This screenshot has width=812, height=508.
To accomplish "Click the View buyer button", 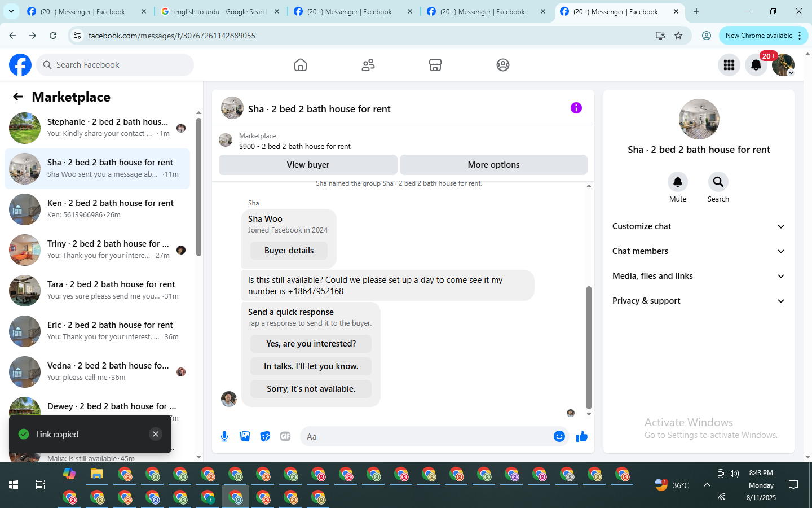I will coord(308,165).
